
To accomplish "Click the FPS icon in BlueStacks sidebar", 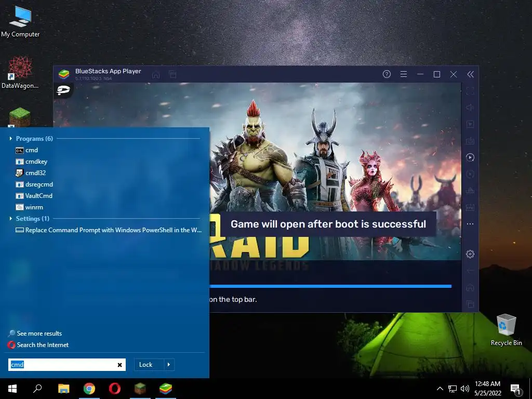I will [470, 207].
